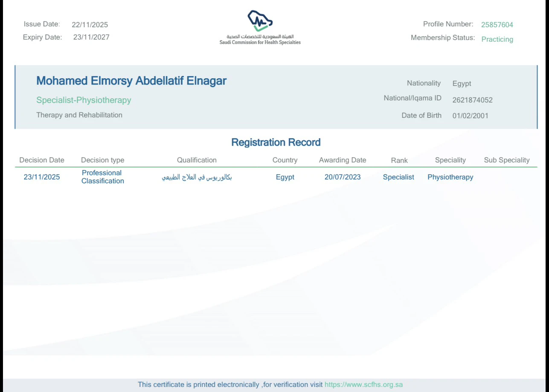The image size is (549, 392).
Task: Open the scfhs.org.sa verification link
Action: point(363,384)
